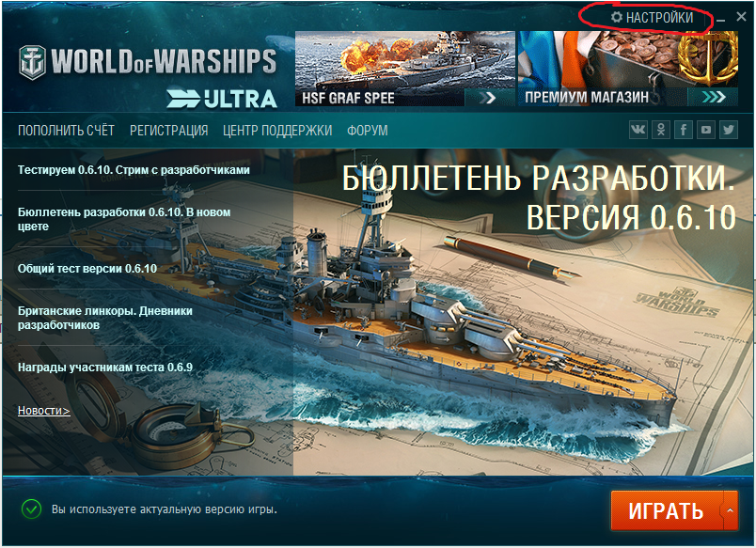Open news 'Общий тест версии 0.6.10'

[x=87, y=269]
